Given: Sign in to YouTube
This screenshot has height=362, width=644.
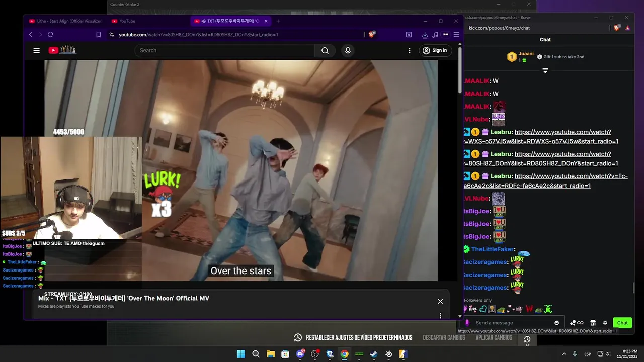Looking at the screenshot, I should [435, 50].
